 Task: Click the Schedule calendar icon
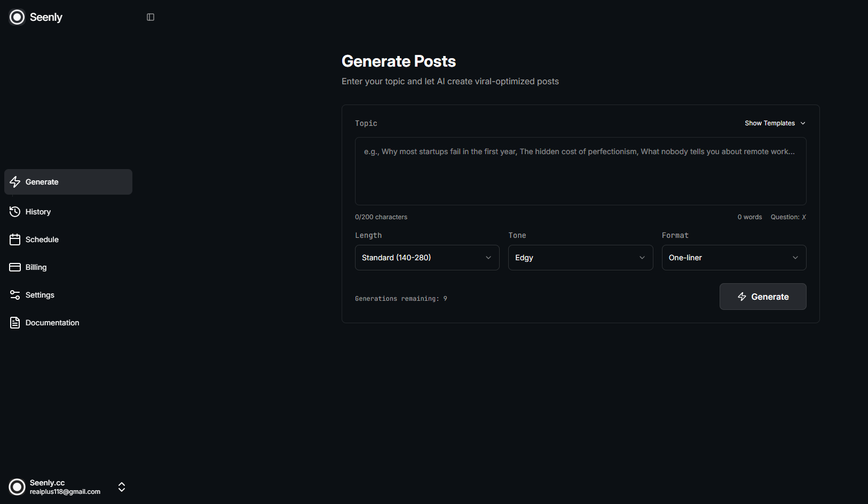coord(15,239)
